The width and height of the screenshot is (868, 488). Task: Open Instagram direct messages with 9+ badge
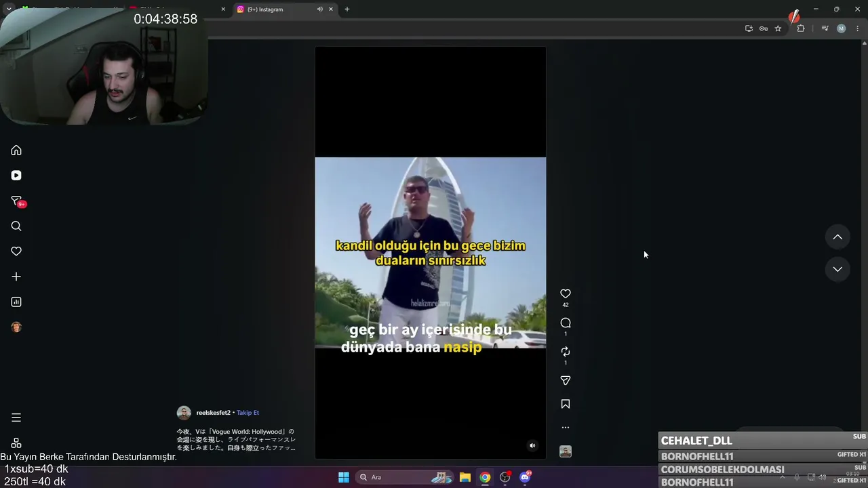click(x=17, y=201)
